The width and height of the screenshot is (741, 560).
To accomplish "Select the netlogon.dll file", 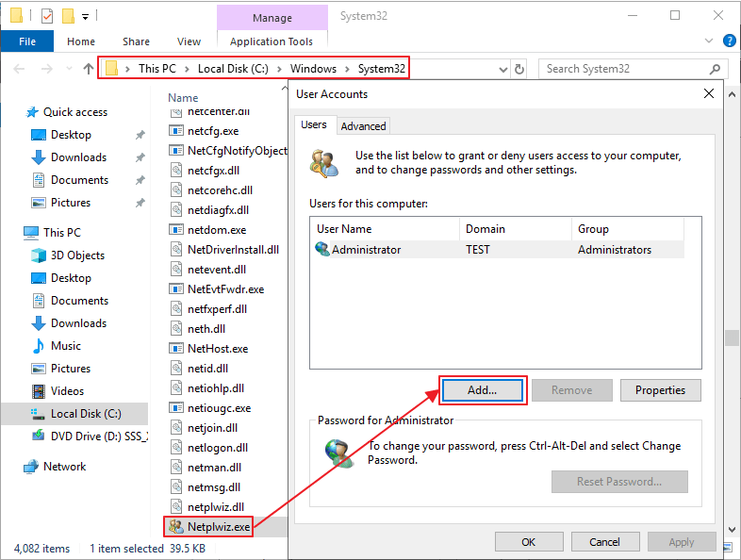I will click(x=218, y=448).
